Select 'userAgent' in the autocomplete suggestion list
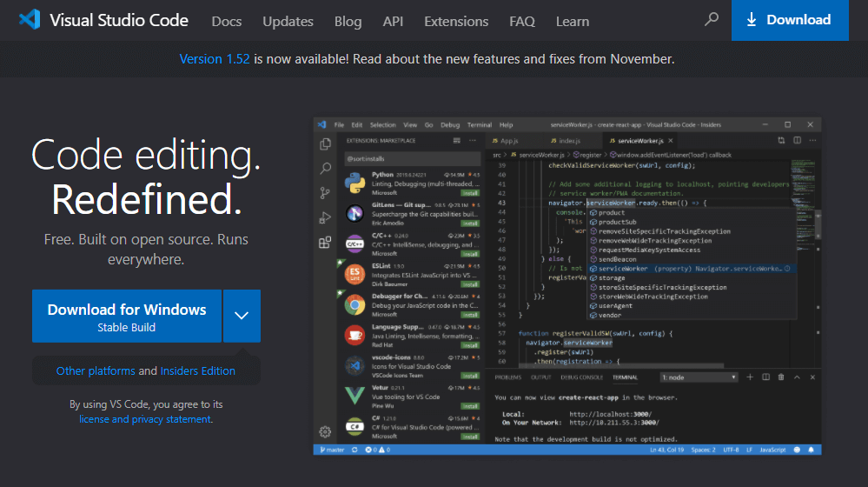The width and height of the screenshot is (868, 487). pos(615,306)
